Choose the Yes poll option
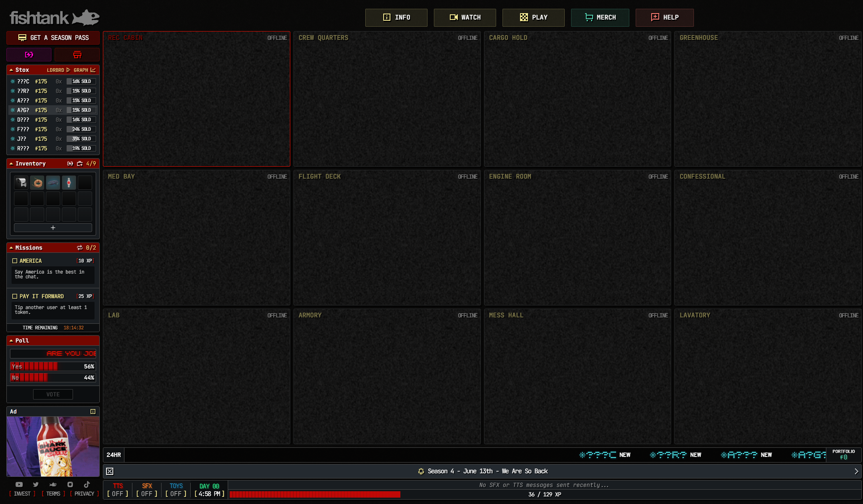The image size is (863, 504). click(x=53, y=366)
